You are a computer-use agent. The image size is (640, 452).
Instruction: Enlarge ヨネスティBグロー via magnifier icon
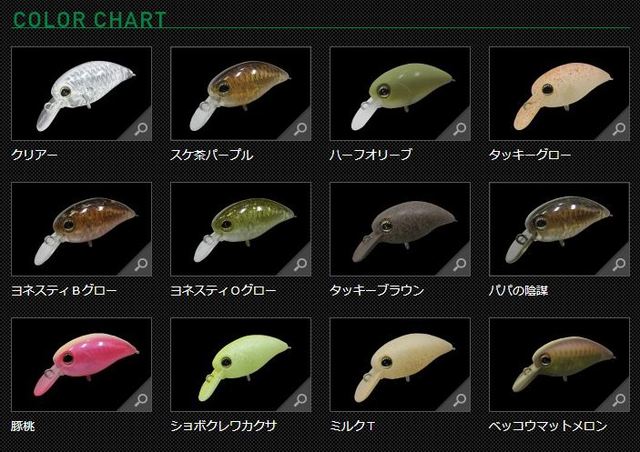tap(141, 265)
